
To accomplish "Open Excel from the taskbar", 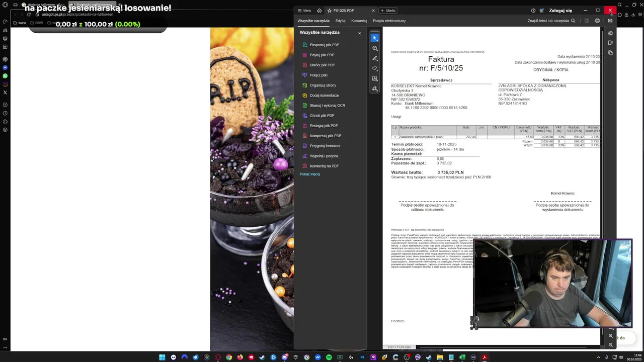I will tap(462, 357).
